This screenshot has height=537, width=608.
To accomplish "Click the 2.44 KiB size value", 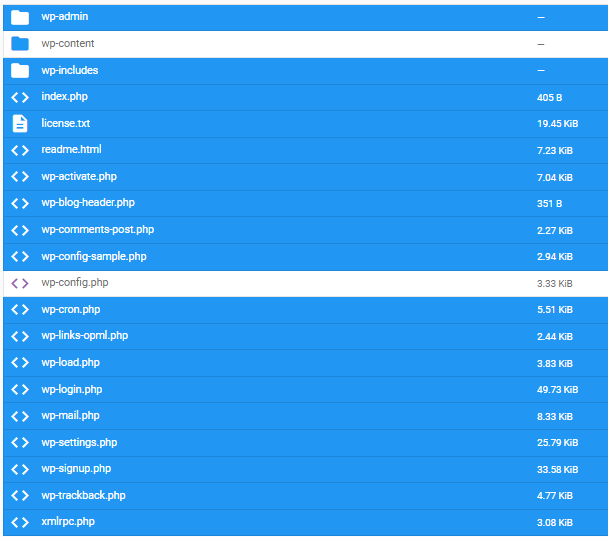I will [555, 337].
